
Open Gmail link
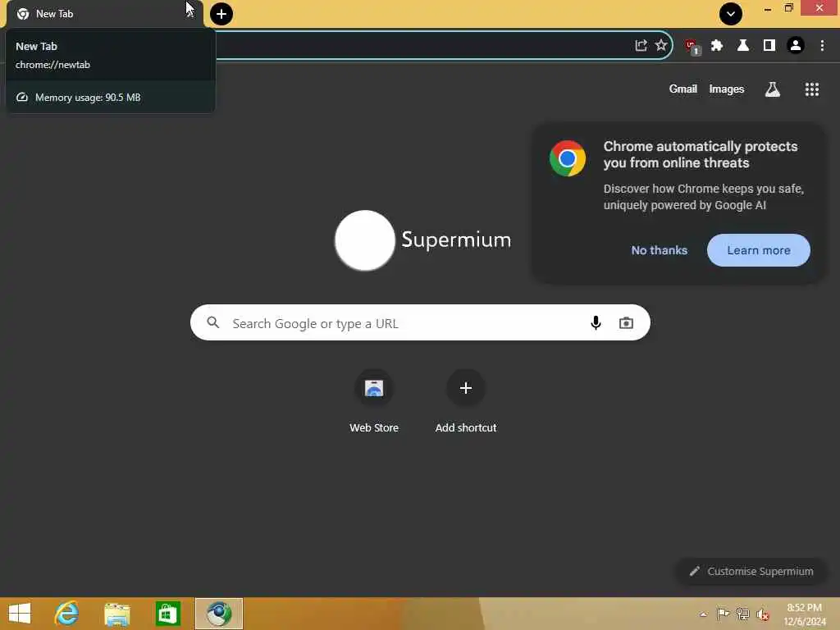(683, 89)
